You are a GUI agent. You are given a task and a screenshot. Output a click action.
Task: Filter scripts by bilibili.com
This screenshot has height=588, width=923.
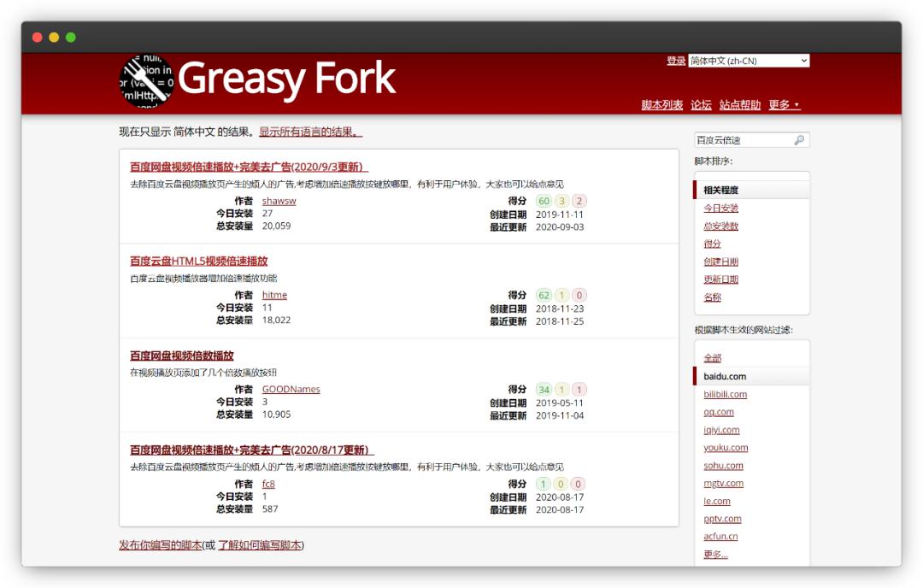click(x=726, y=394)
